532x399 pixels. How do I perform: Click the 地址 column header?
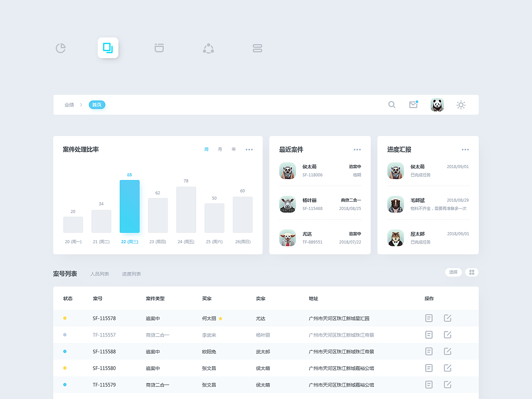point(313,298)
